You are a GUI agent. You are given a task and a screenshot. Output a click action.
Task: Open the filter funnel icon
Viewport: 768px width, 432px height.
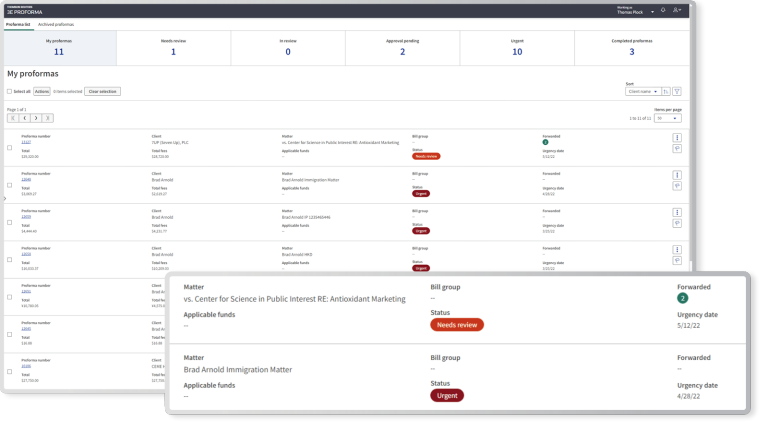click(x=677, y=91)
